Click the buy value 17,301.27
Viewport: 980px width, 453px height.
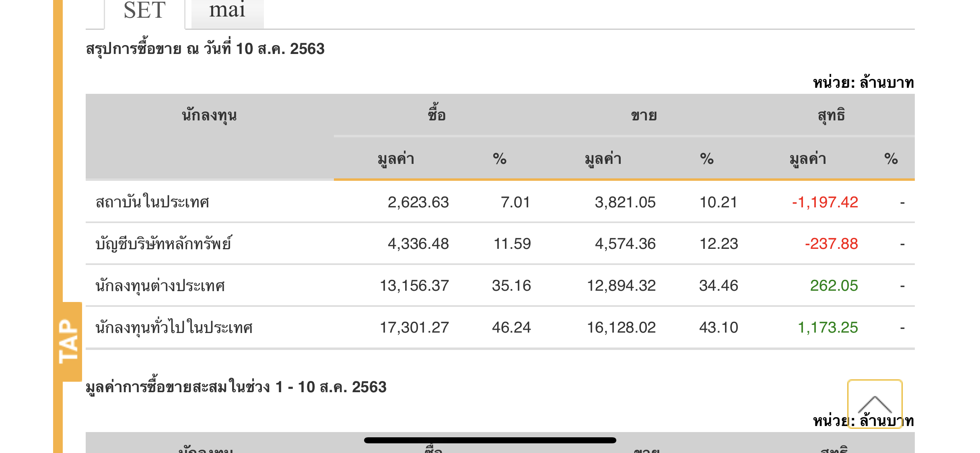click(x=414, y=327)
